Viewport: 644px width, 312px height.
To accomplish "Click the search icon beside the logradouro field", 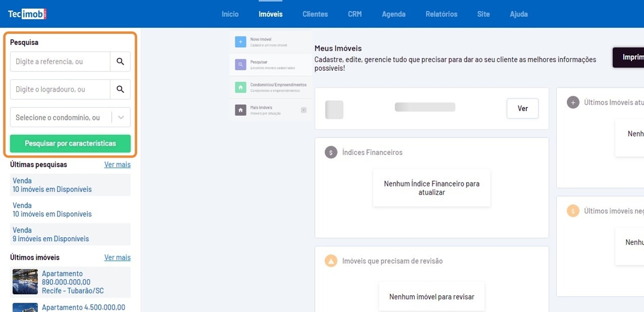I will (x=120, y=89).
